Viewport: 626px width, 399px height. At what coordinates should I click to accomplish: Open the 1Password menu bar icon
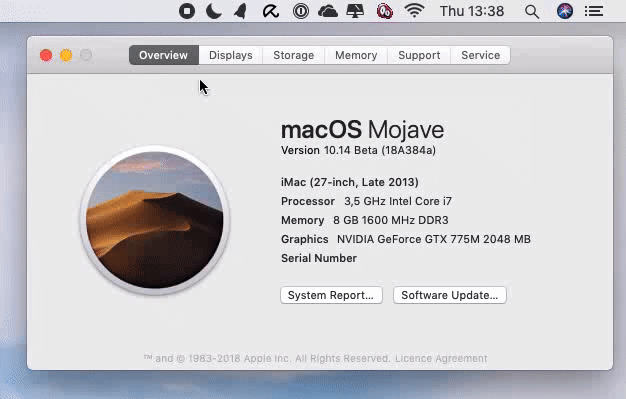[301, 11]
